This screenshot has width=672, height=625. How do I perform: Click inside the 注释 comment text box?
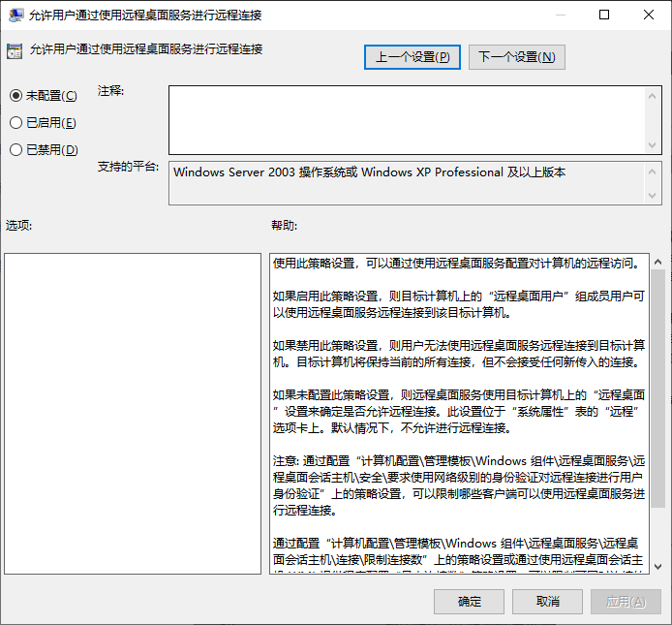pyautogui.click(x=407, y=120)
